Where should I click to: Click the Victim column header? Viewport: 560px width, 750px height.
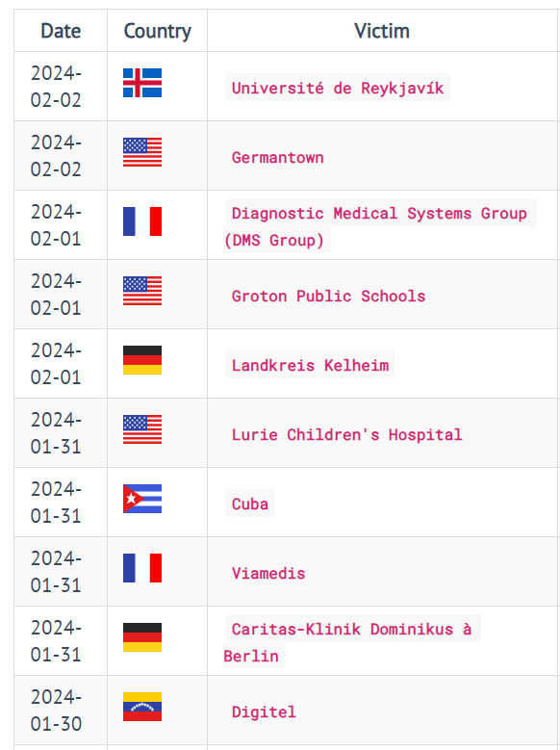coord(382,31)
